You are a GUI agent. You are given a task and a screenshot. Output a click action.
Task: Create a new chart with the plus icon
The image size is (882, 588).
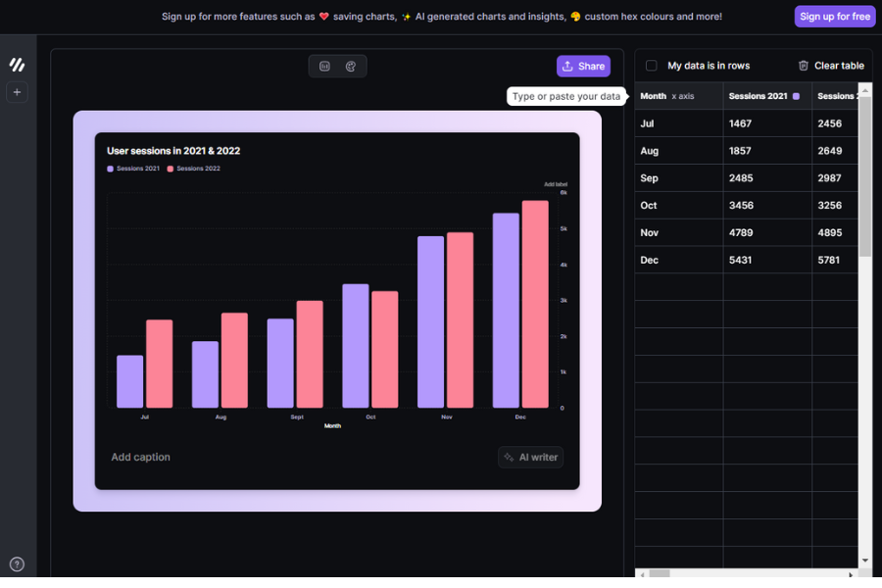[x=17, y=92]
